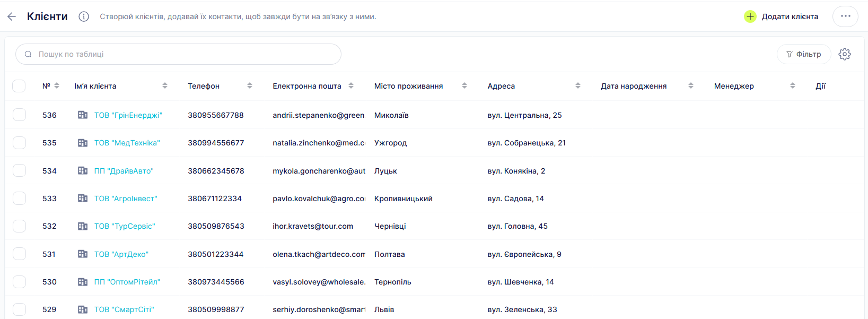Sort the Менеджер column using its arrows

click(x=793, y=86)
